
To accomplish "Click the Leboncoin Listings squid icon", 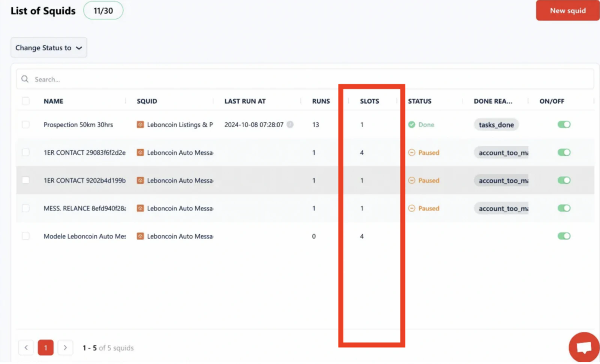I will click(x=140, y=124).
